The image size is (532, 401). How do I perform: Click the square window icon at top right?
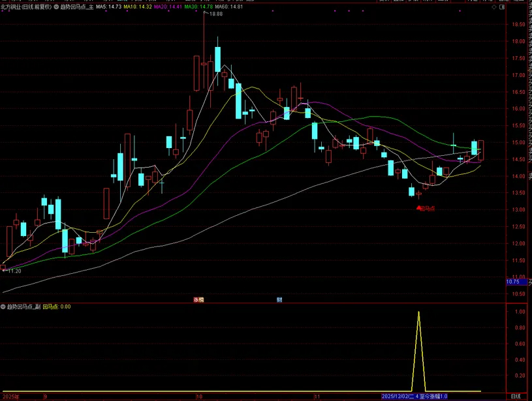(x=501, y=7)
